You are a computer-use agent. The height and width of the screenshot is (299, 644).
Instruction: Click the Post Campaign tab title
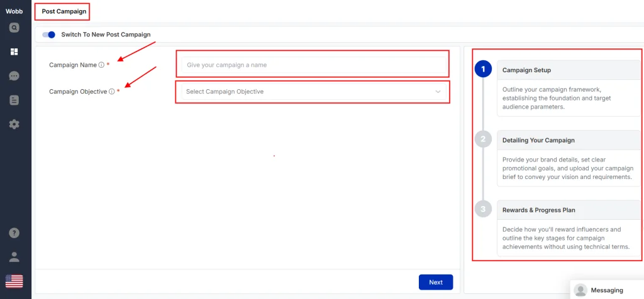click(x=62, y=11)
